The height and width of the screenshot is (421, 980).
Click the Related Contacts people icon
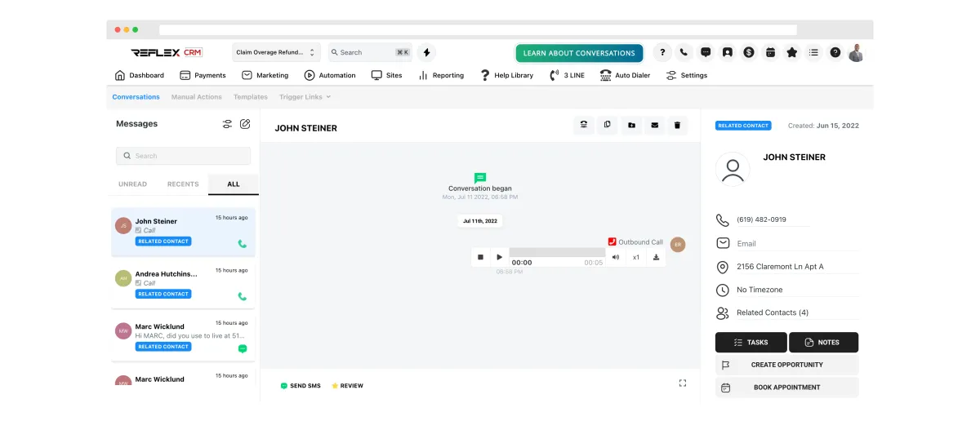(722, 312)
